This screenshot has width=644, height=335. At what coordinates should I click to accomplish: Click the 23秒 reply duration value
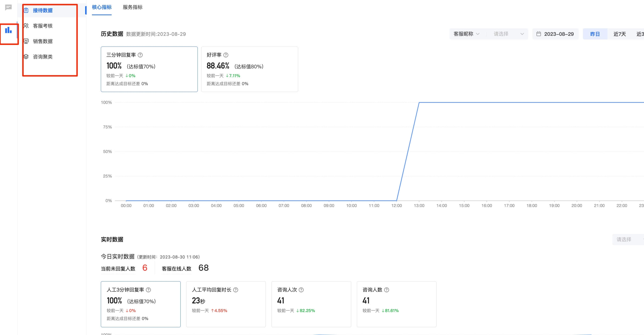point(198,301)
